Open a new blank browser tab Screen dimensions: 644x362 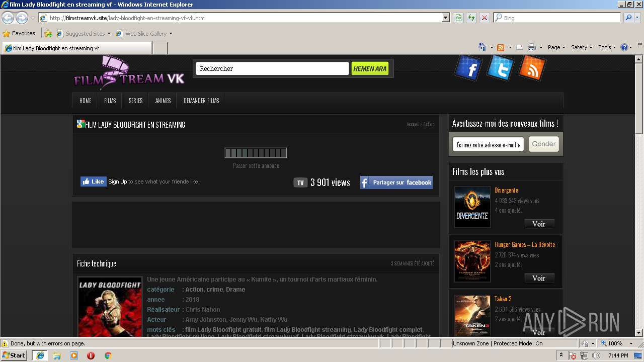(160, 48)
